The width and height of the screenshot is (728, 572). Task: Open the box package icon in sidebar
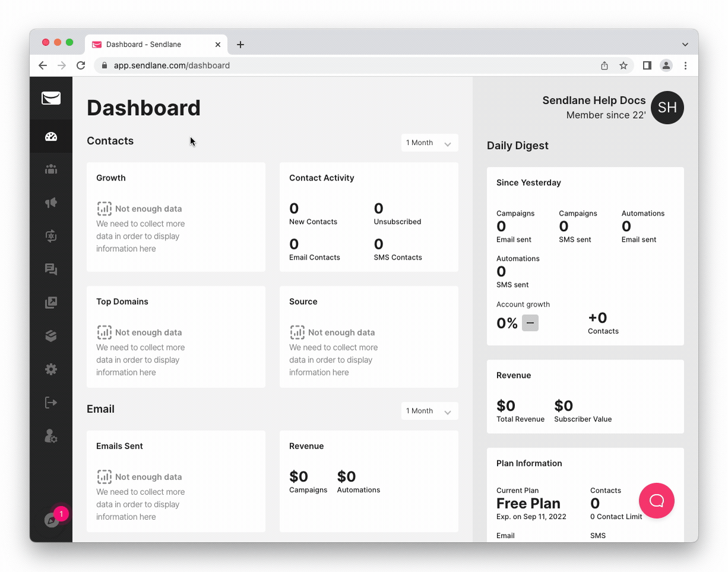pyautogui.click(x=51, y=336)
